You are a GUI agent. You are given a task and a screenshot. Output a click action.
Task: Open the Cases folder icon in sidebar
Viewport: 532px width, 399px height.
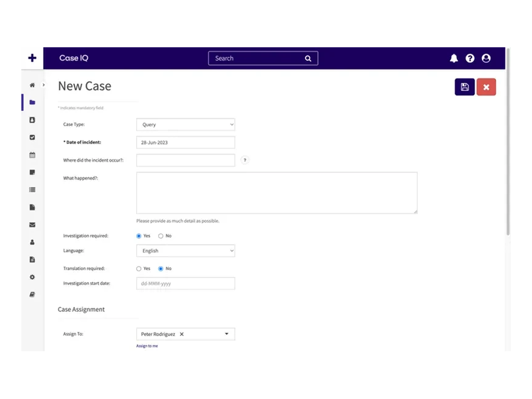click(x=32, y=102)
